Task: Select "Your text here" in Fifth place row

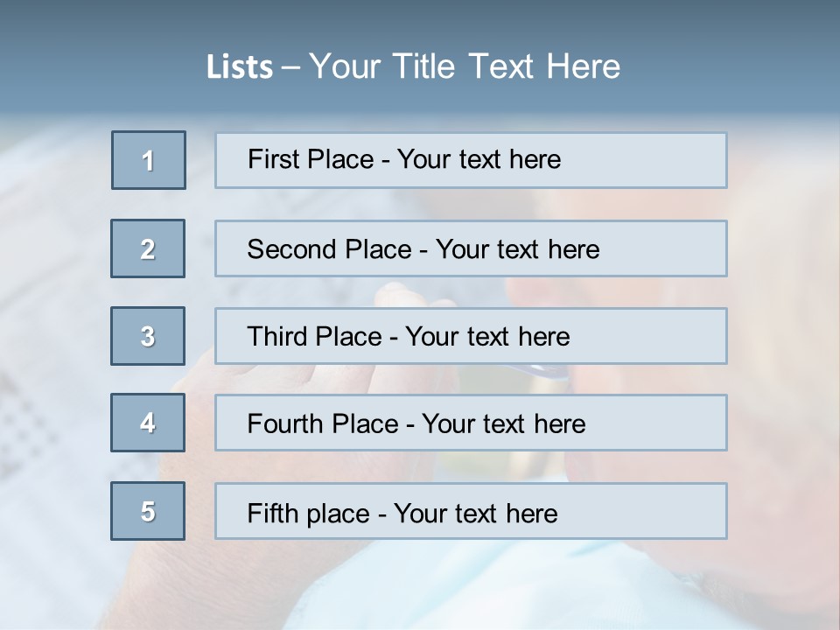Action: click(475, 513)
